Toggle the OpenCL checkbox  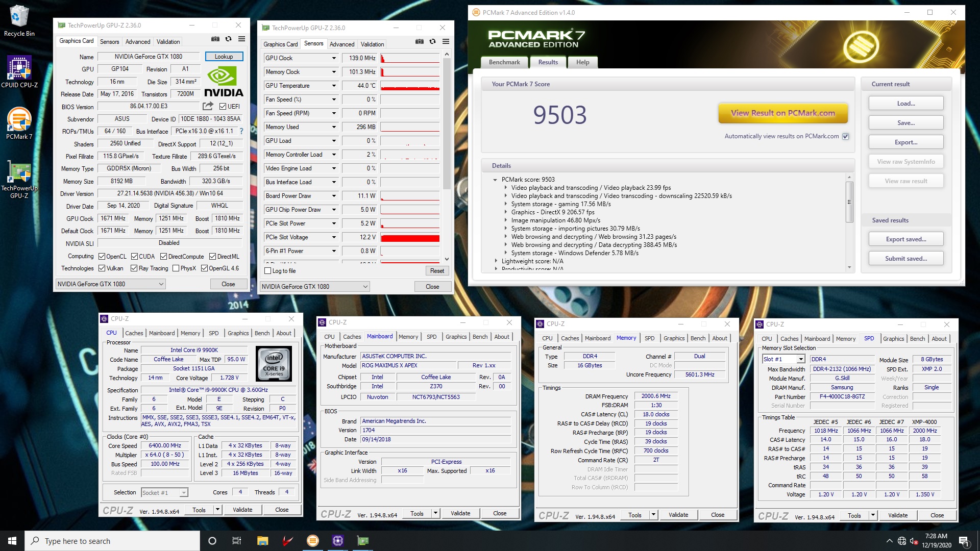point(102,257)
